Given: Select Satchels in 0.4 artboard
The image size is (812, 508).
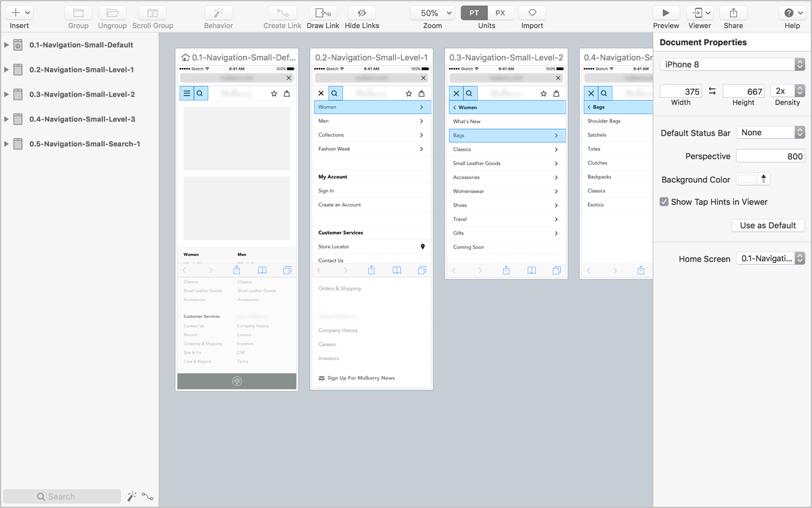Looking at the screenshot, I should pyautogui.click(x=597, y=135).
